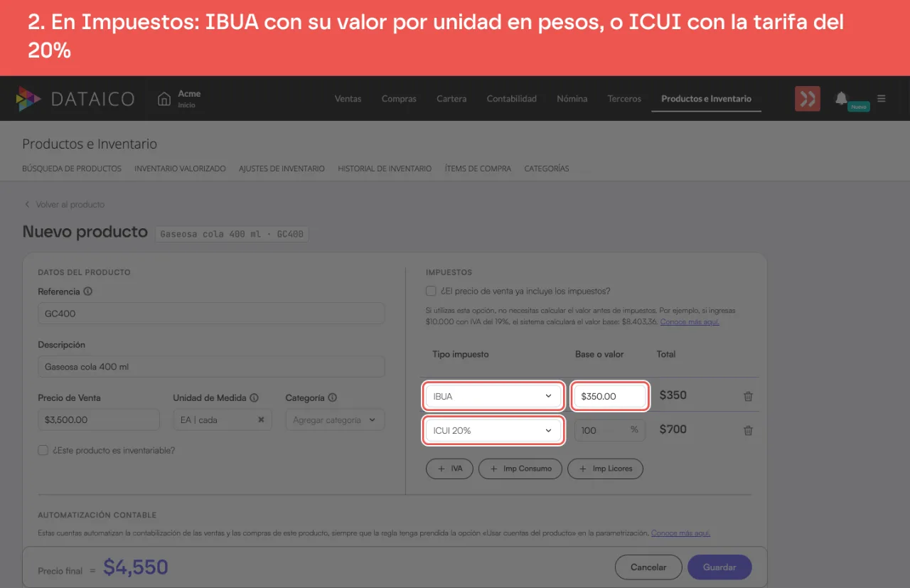Enable price already includes taxes checkbox
The width and height of the screenshot is (910, 588).
[x=431, y=291]
